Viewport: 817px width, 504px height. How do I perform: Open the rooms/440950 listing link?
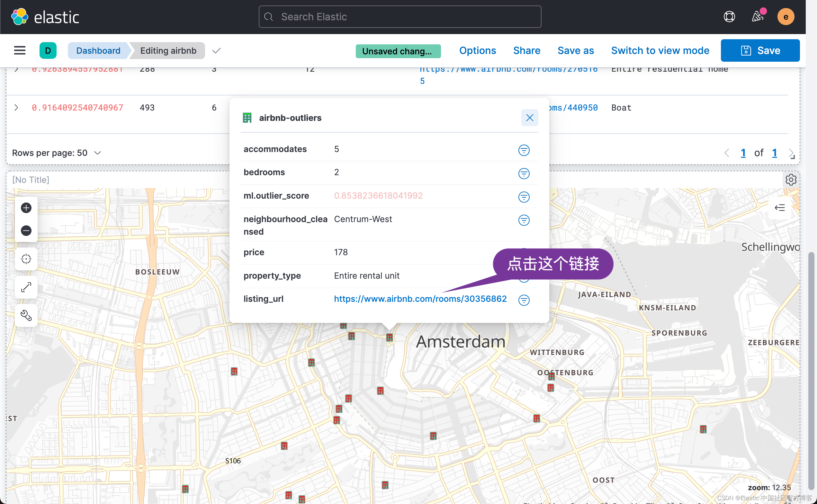point(573,108)
